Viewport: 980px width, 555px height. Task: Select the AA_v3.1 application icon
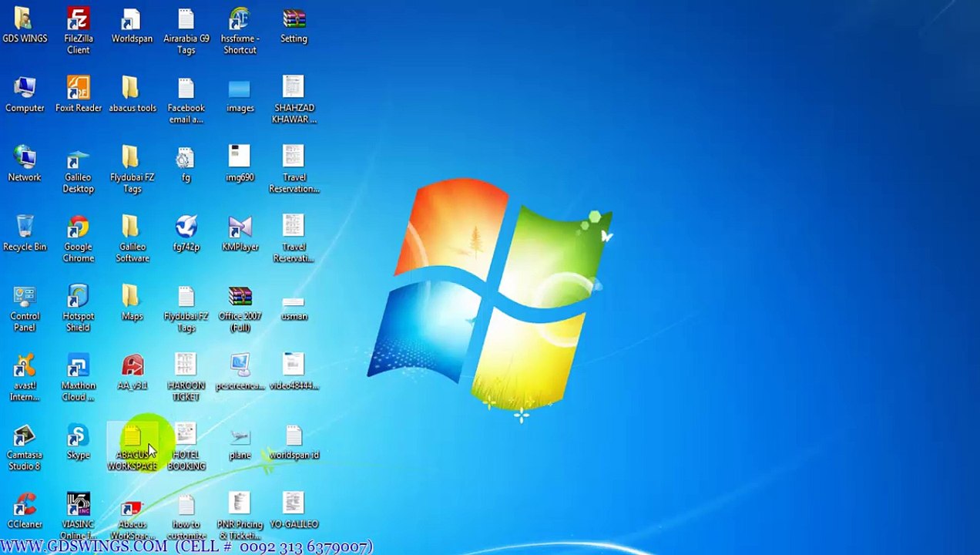[x=132, y=372]
